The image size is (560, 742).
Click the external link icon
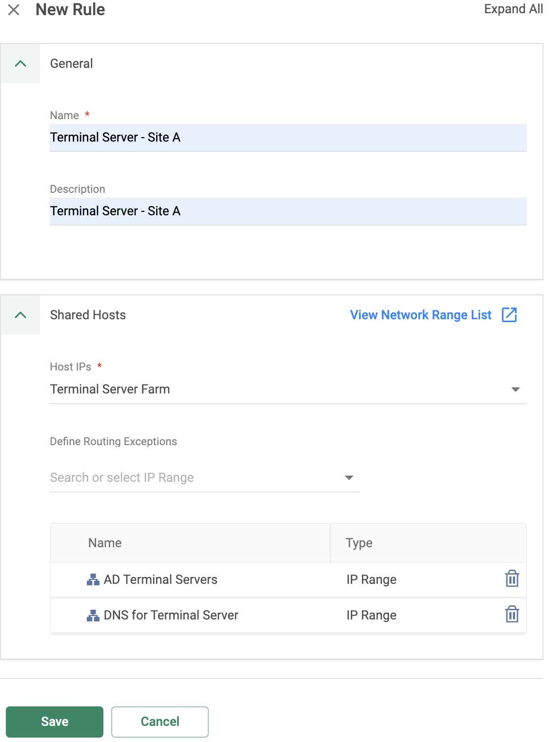tap(509, 315)
